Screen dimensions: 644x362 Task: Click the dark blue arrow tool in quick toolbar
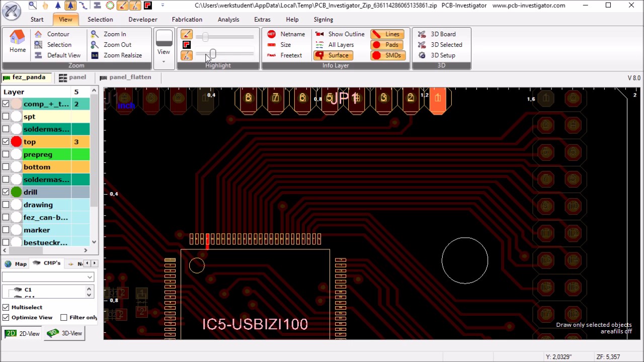(58, 6)
